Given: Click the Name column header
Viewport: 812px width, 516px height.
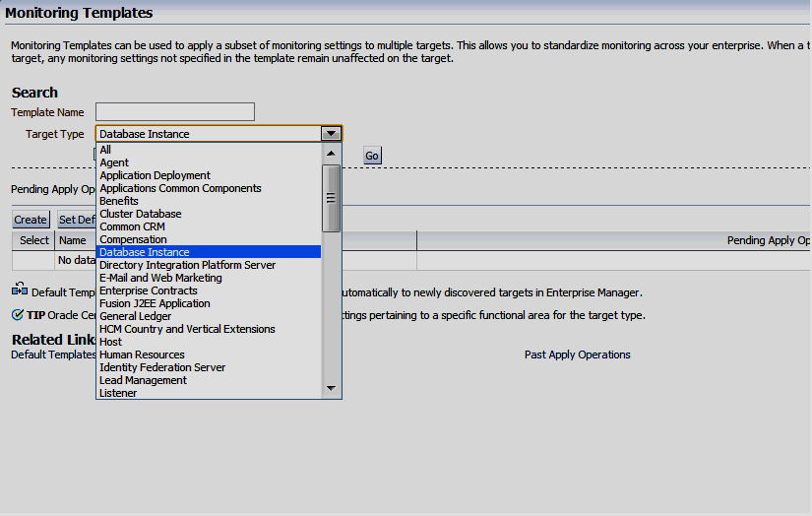Looking at the screenshot, I should 73,240.
